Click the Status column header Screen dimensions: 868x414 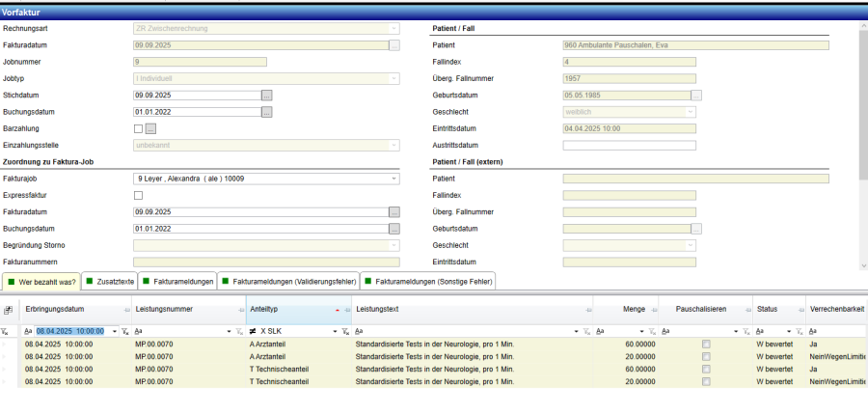click(768, 309)
